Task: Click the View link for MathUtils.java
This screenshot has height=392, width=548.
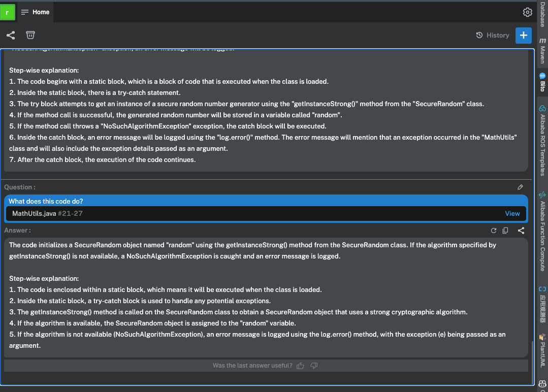Action: [x=512, y=213]
